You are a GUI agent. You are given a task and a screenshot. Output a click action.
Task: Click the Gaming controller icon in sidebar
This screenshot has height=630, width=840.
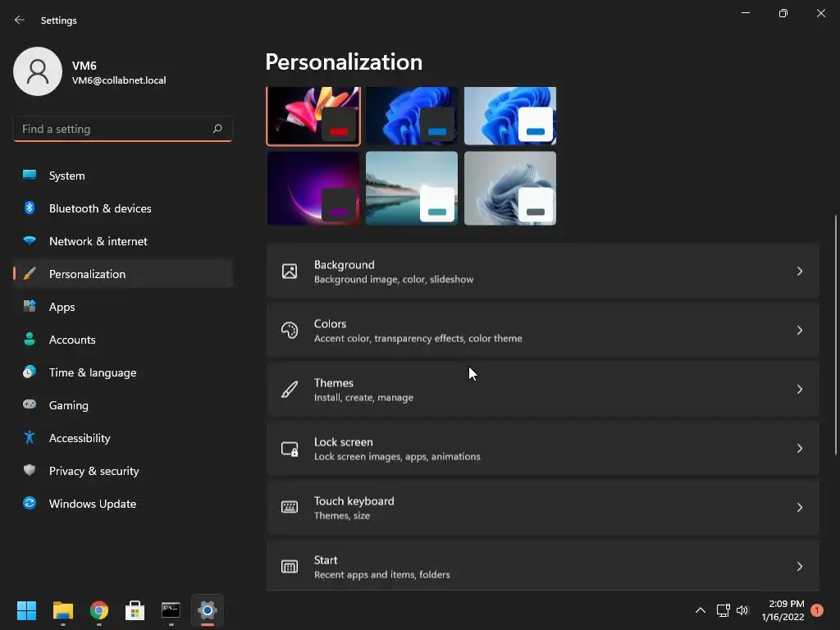pyautogui.click(x=30, y=404)
